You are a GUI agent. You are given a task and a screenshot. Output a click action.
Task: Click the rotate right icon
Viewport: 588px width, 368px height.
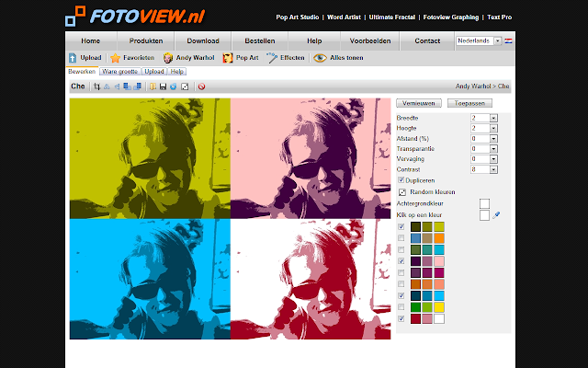[x=137, y=86]
